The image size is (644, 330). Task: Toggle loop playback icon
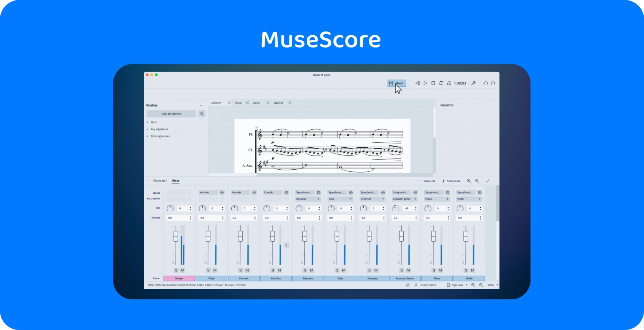[441, 83]
